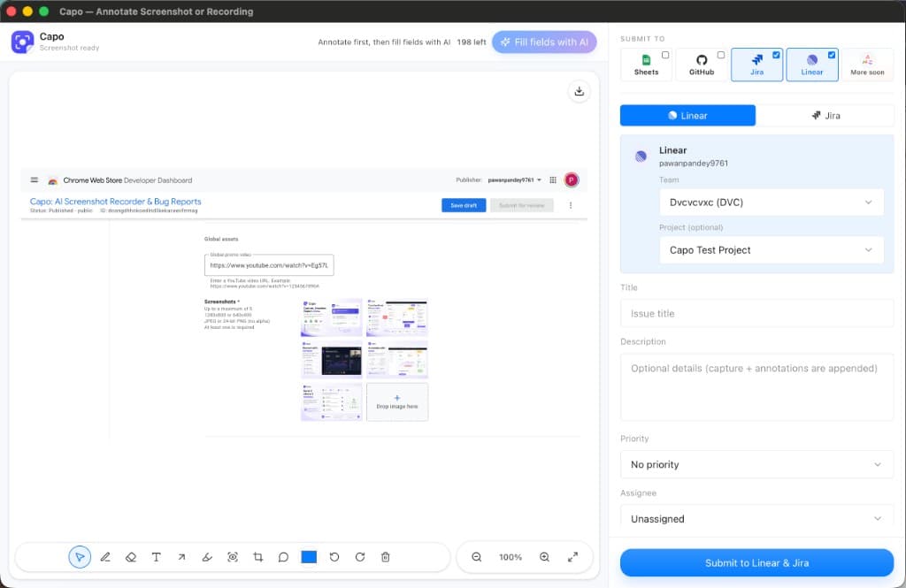The width and height of the screenshot is (906, 588).
Task: Click Fill fields with AI button
Action: pyautogui.click(x=544, y=42)
